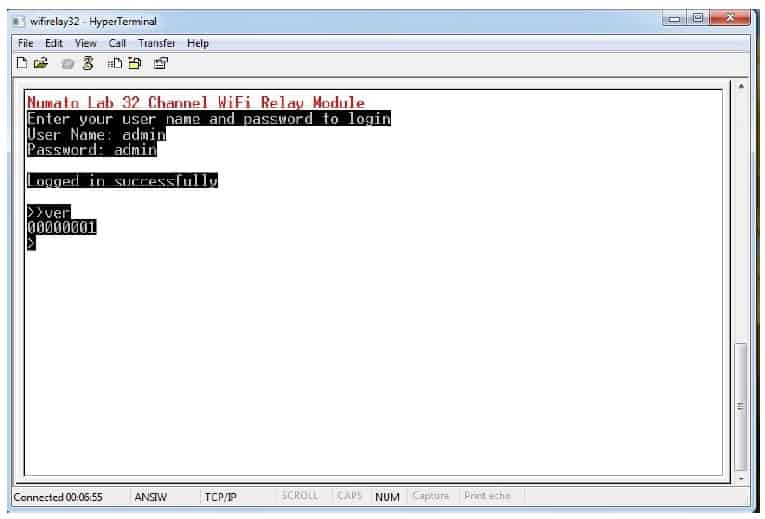The width and height of the screenshot is (765, 519).
Task: Open the Call menu
Action: [117, 43]
